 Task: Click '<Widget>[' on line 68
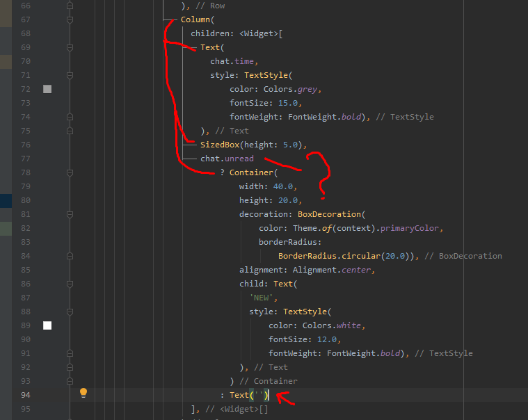261,33
